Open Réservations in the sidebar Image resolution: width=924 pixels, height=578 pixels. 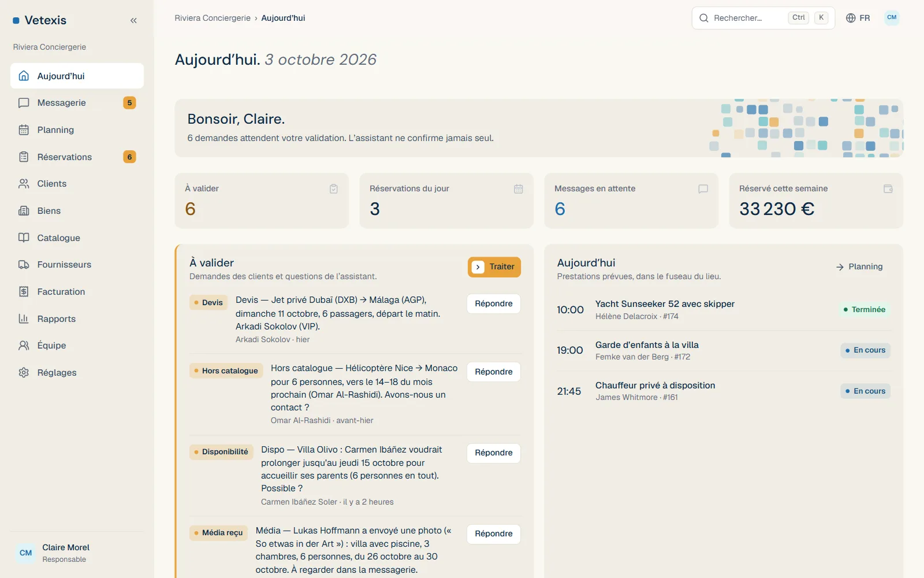pyautogui.click(x=77, y=157)
